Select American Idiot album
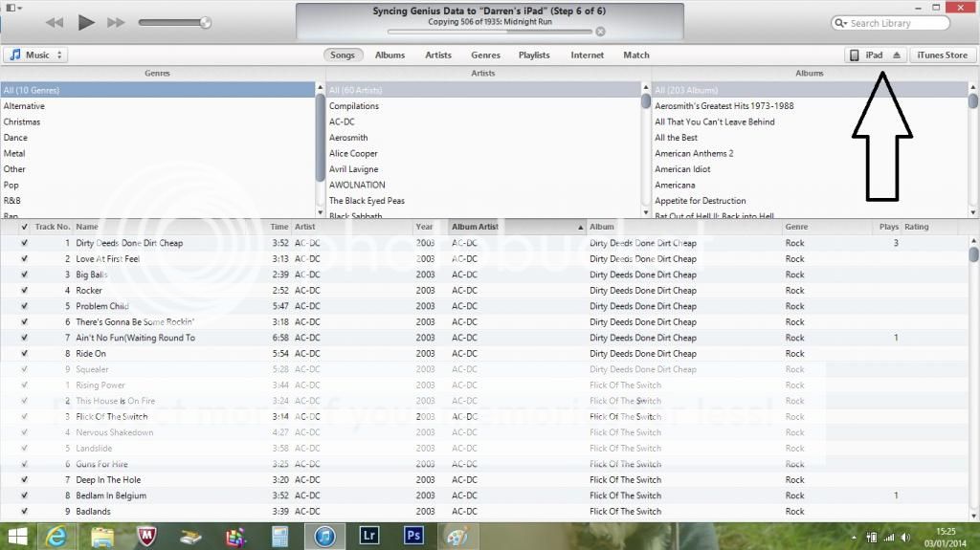This screenshot has height=550, width=980. [682, 169]
